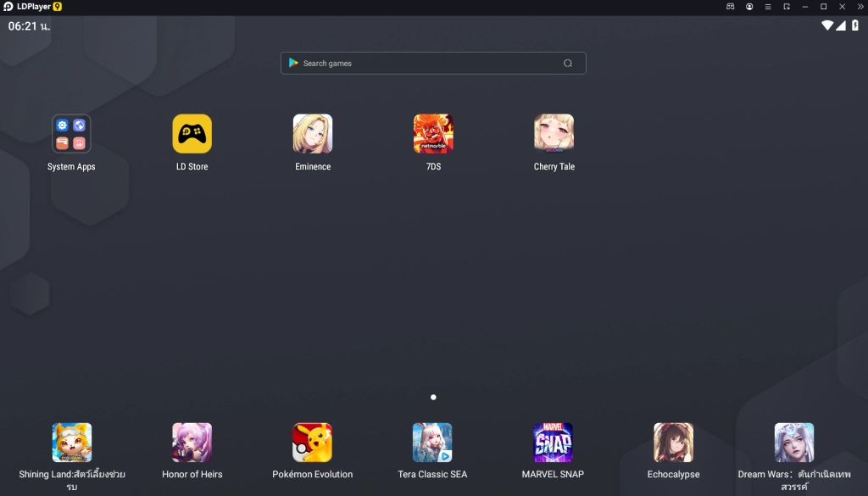Screen dimensions: 868x496
Task: Launch the LD Store
Action: pos(191,133)
